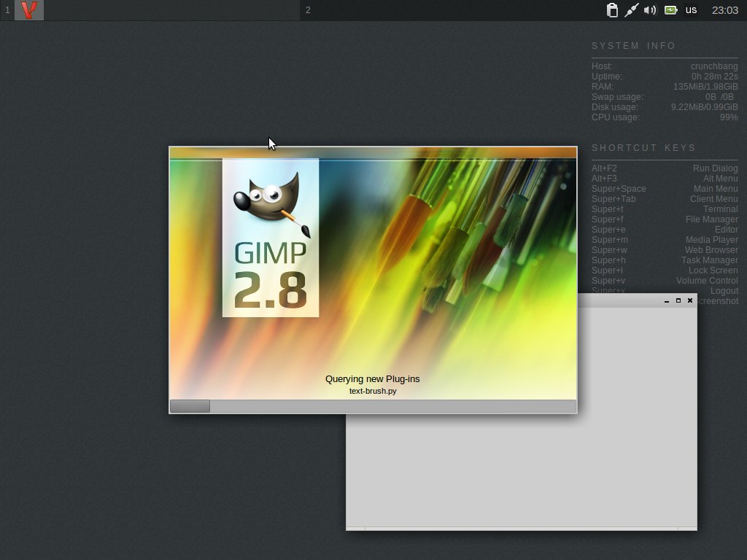The image size is (747, 560).
Task: Click the 23:03 clock
Action: tap(724, 10)
